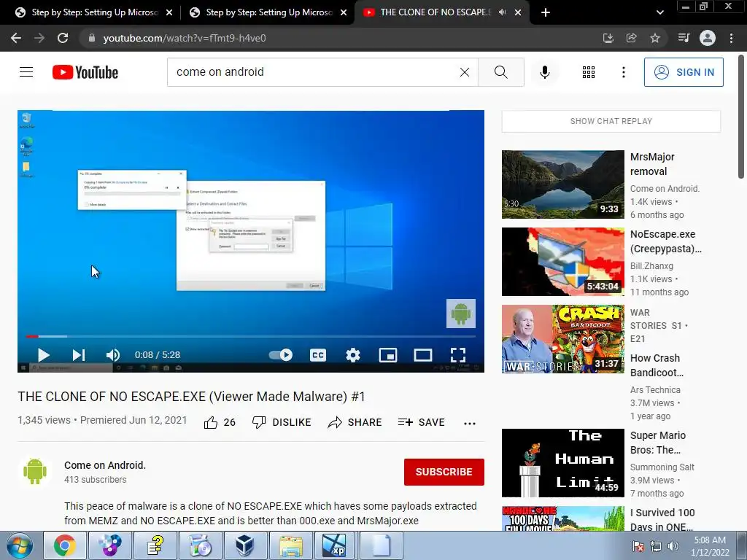Open Chrome three-dot menu
Image resolution: width=747 pixels, height=560 pixels.
point(731,38)
